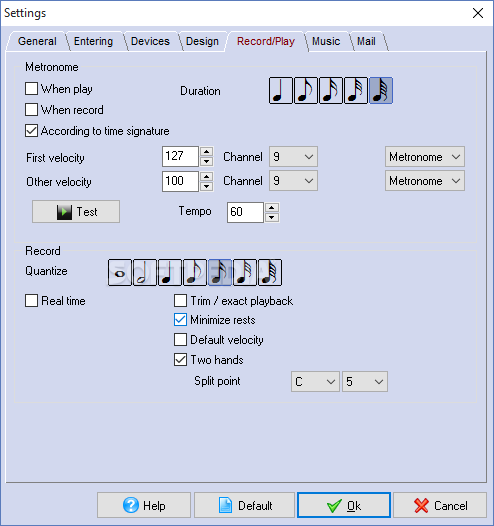Screen dimensions: 494x526
Task: Open First velocity Channel dropdown
Action: (x=293, y=157)
